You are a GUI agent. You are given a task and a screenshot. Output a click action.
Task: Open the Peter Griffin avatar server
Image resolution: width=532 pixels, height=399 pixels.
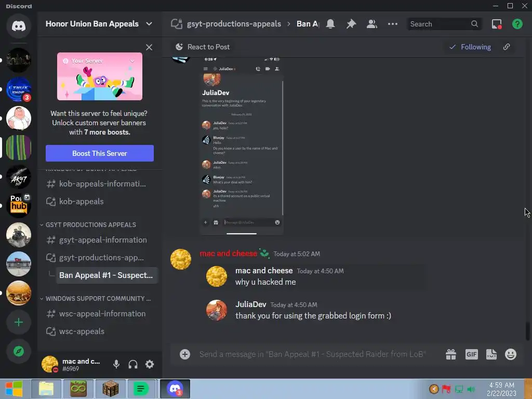19,118
